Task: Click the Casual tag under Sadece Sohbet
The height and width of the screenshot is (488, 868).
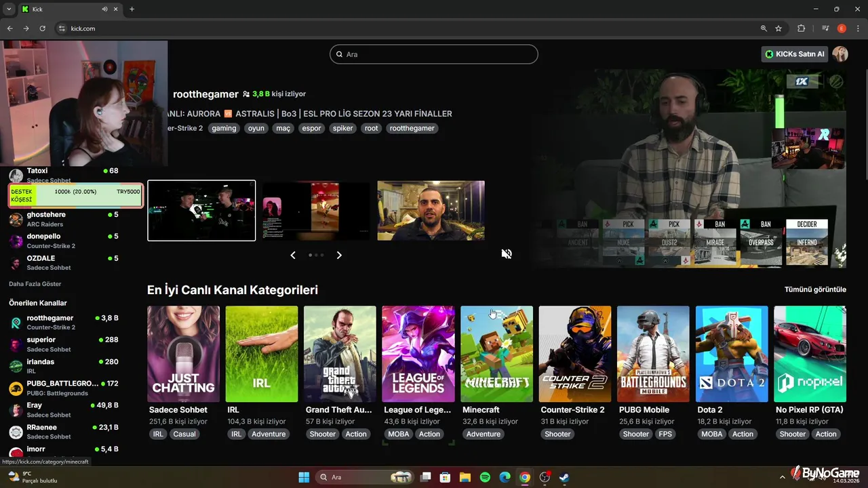Action: point(184,434)
